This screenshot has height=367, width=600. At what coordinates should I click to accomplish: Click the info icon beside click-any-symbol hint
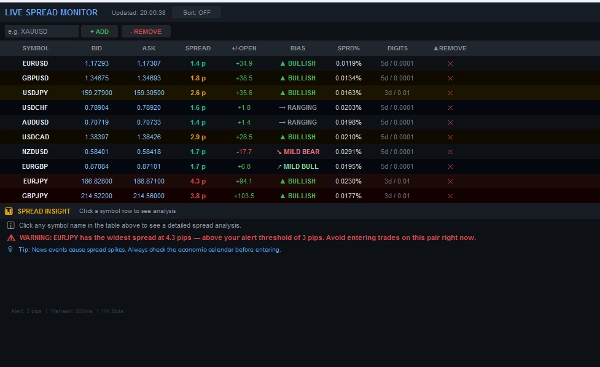[x=11, y=225]
